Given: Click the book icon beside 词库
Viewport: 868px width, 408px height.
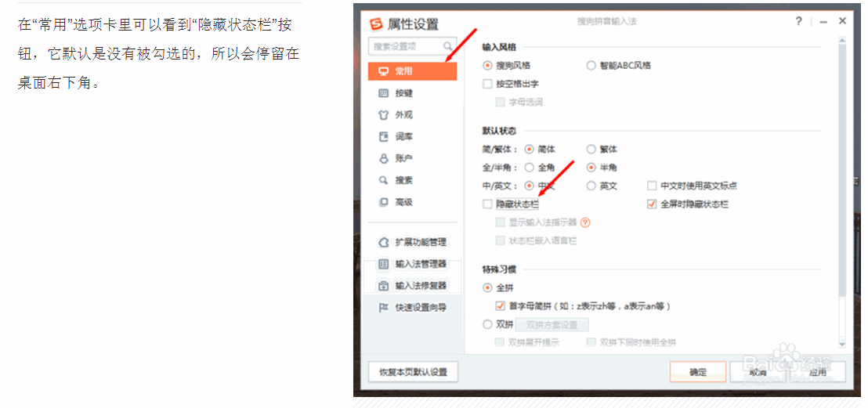Looking at the screenshot, I should tap(383, 137).
